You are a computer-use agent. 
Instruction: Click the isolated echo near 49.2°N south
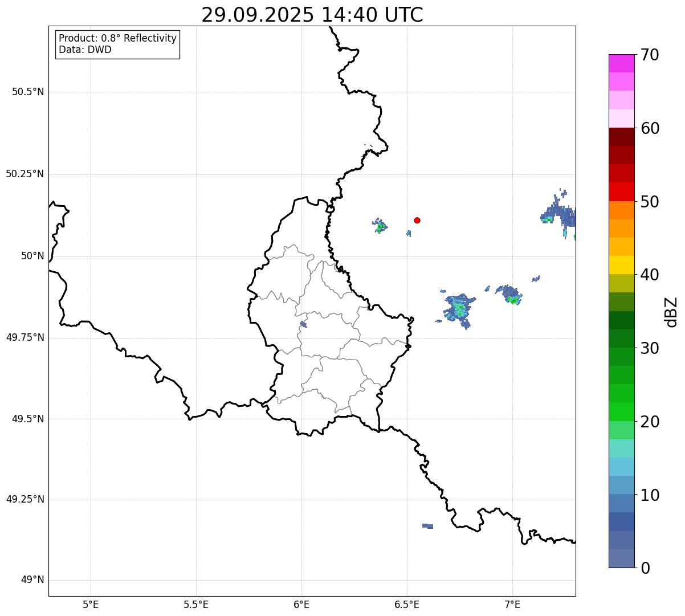(x=427, y=526)
